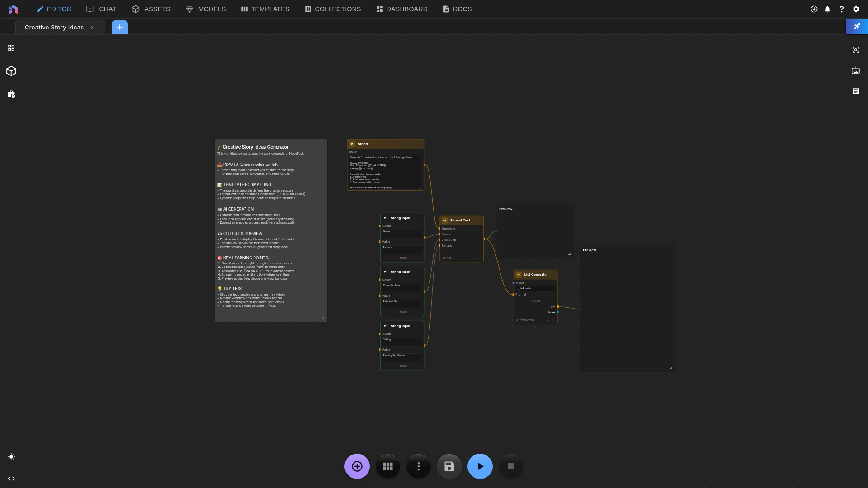Open the three-dot options menu in bottom toolbar
Image resolution: width=868 pixels, height=488 pixels.
(x=418, y=466)
